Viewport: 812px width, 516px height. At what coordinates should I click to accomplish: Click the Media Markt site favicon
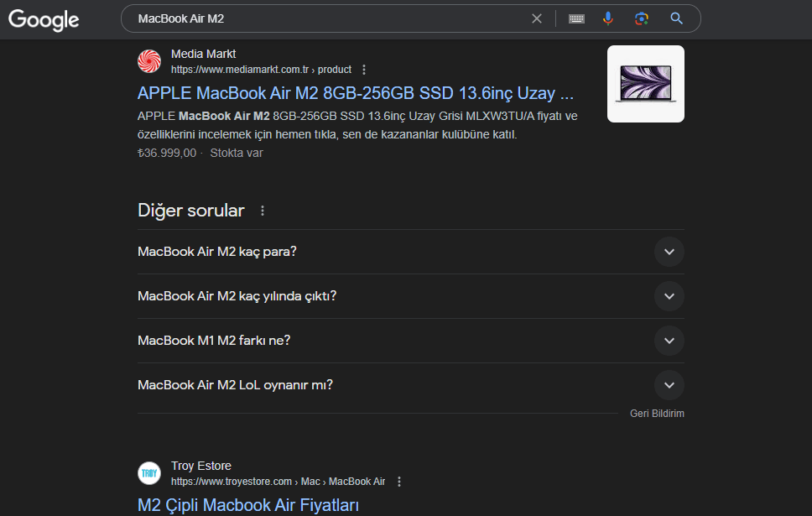coord(149,61)
